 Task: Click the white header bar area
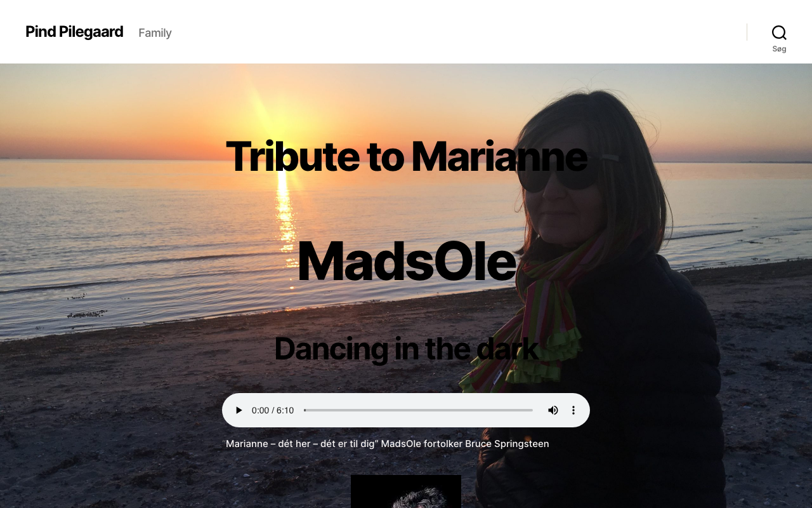tap(444, 32)
